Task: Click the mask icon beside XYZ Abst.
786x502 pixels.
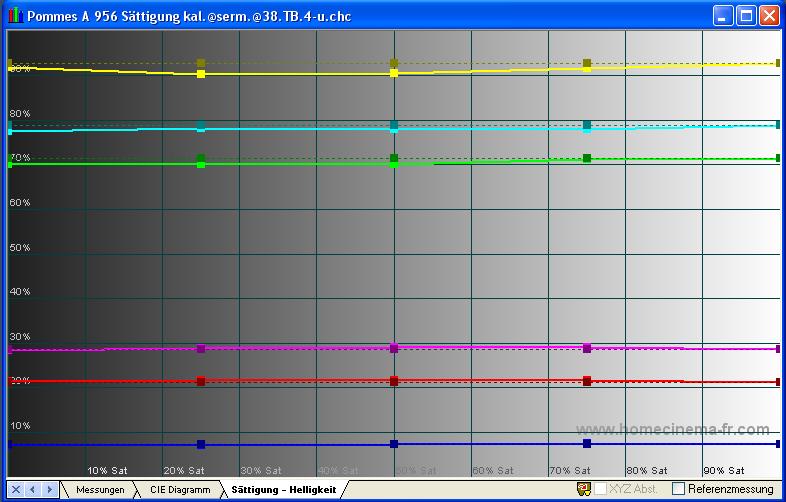Action: pyautogui.click(x=584, y=489)
